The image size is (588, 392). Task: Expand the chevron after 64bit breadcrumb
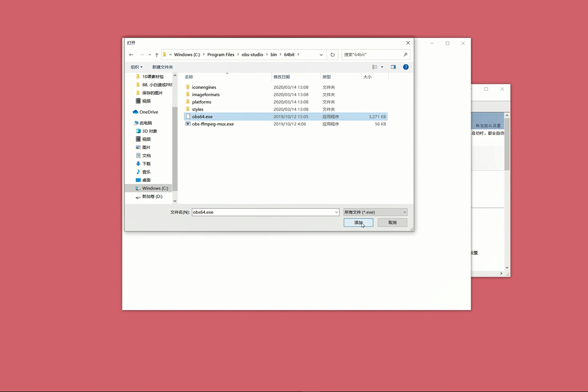click(298, 55)
